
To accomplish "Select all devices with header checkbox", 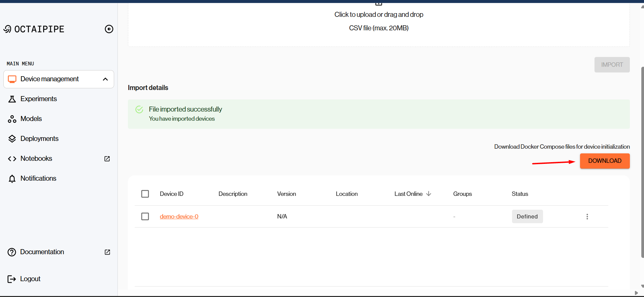I will (x=145, y=194).
